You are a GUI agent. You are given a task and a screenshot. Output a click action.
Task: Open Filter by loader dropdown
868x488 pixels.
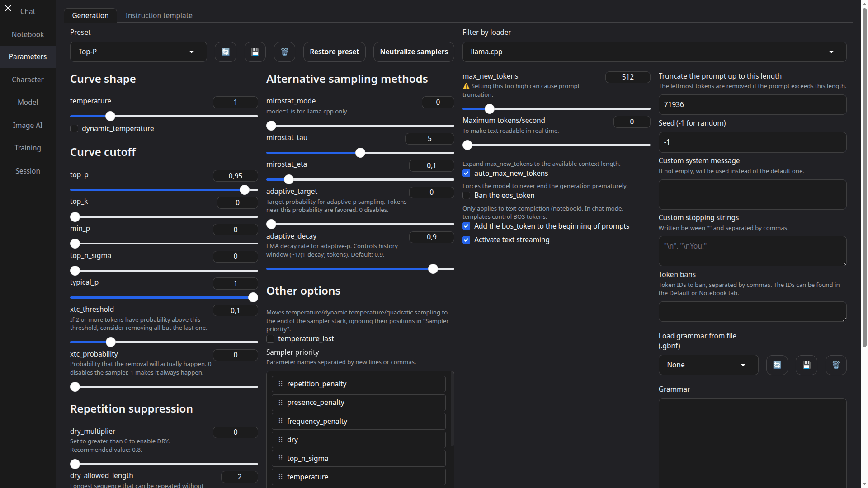pyautogui.click(x=654, y=52)
